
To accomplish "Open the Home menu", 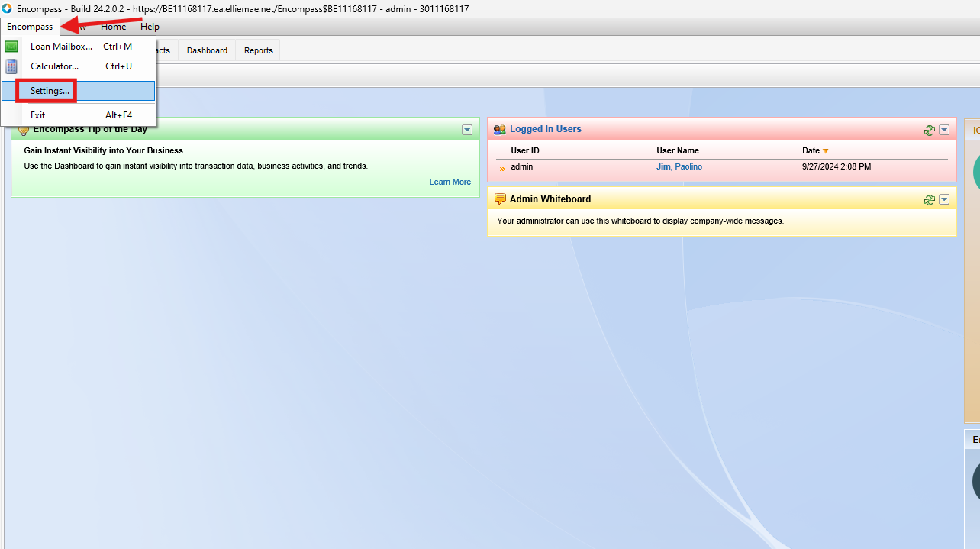I will (114, 27).
